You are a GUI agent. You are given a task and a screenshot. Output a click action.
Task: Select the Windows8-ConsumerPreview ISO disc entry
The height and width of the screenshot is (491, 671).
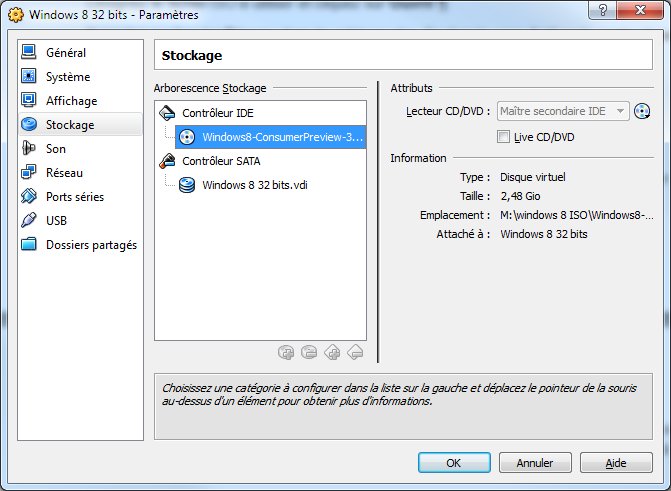click(270, 137)
